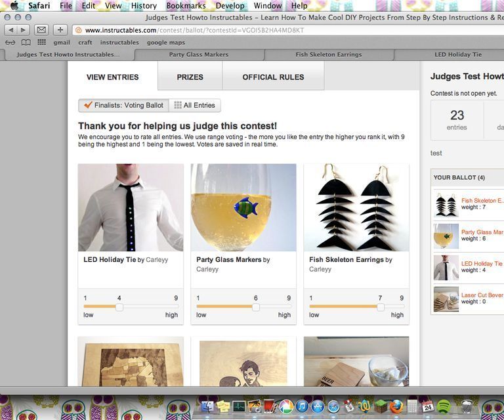Switch to All Entries view

tap(195, 106)
